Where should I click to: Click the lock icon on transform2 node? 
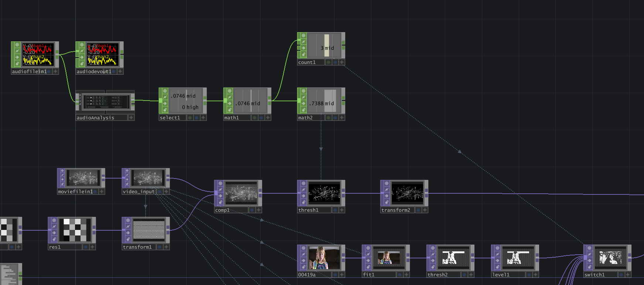tap(386, 202)
